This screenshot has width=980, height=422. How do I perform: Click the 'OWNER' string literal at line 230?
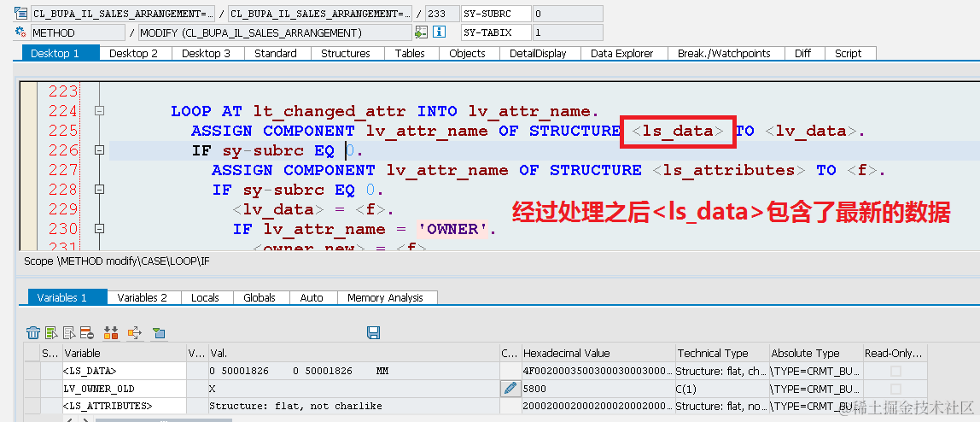[453, 230]
